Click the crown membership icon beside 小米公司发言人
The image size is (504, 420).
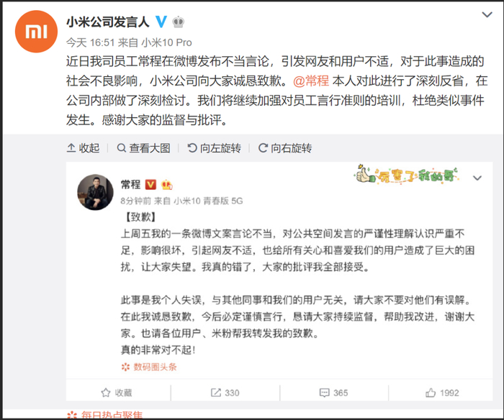tap(179, 22)
